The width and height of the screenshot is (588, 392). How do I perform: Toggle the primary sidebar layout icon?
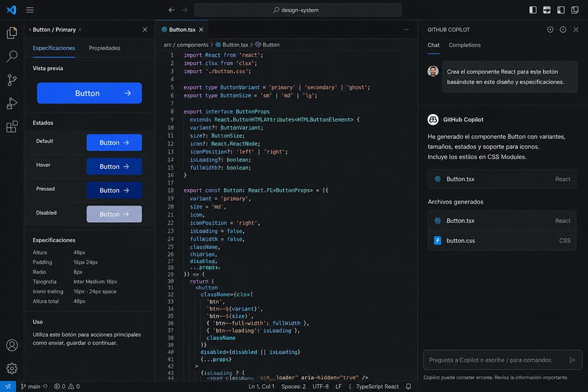click(533, 10)
